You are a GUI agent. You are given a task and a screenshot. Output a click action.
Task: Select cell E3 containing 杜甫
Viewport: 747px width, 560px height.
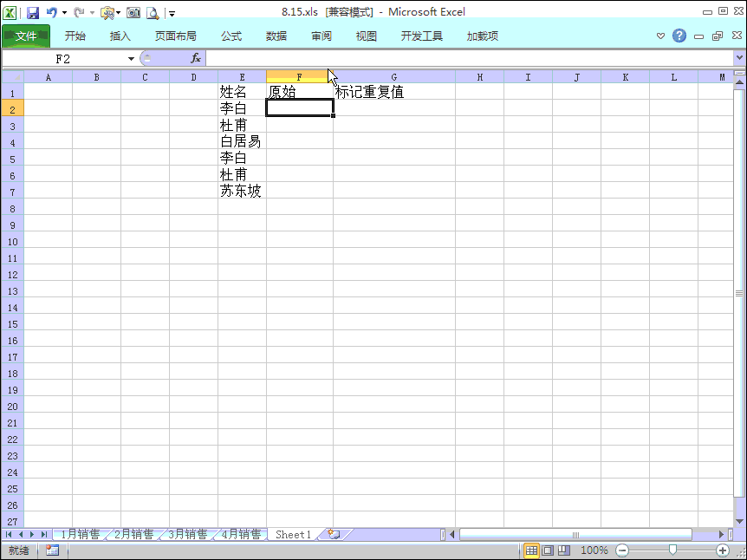(x=242, y=125)
